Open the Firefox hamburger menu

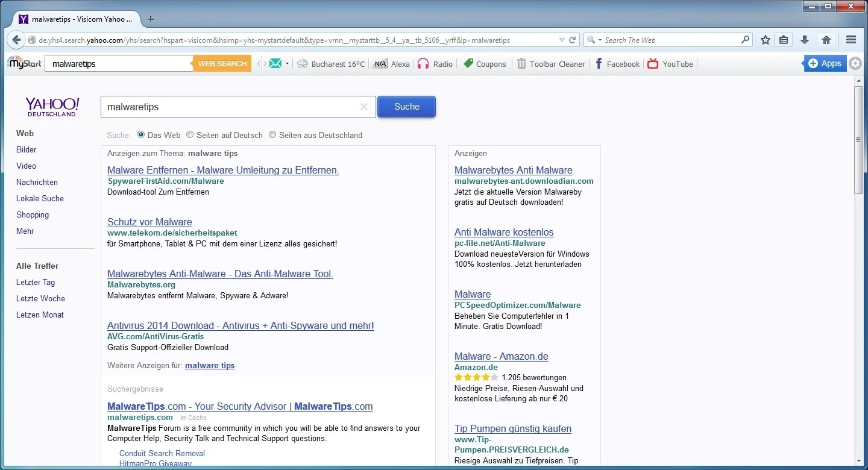coord(851,40)
